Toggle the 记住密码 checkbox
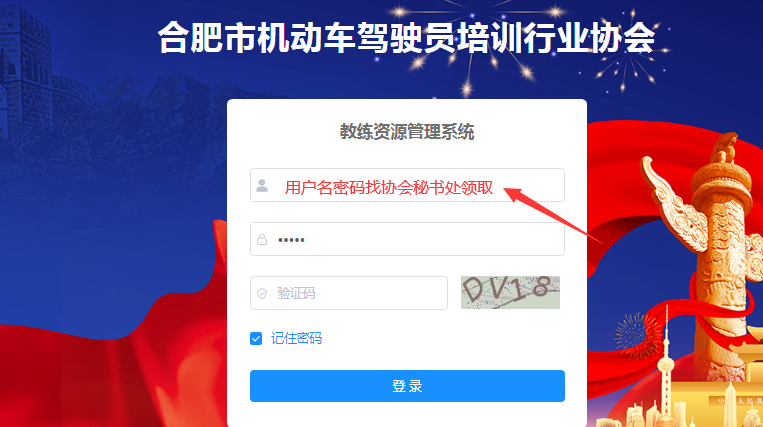This screenshot has height=427, width=763. (x=256, y=338)
